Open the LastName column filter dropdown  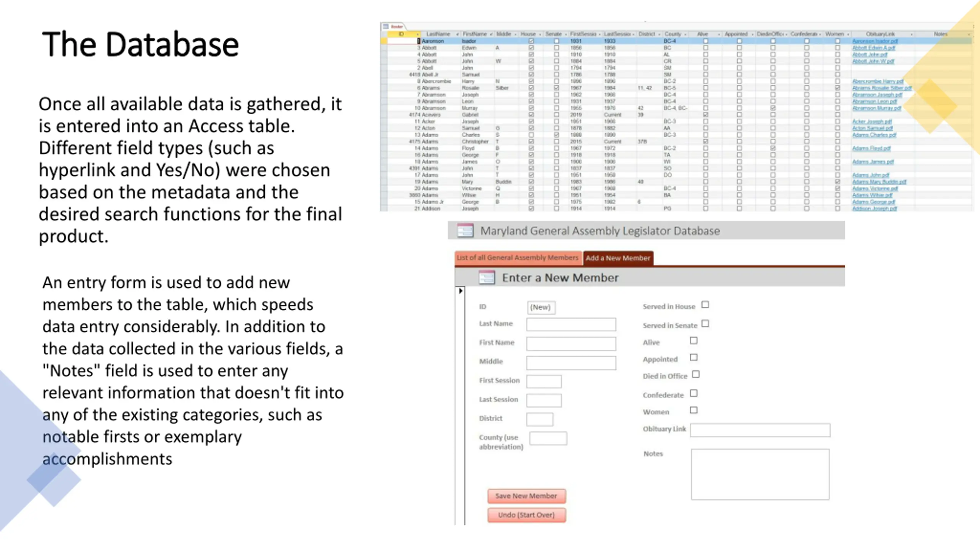pyautogui.click(x=457, y=34)
